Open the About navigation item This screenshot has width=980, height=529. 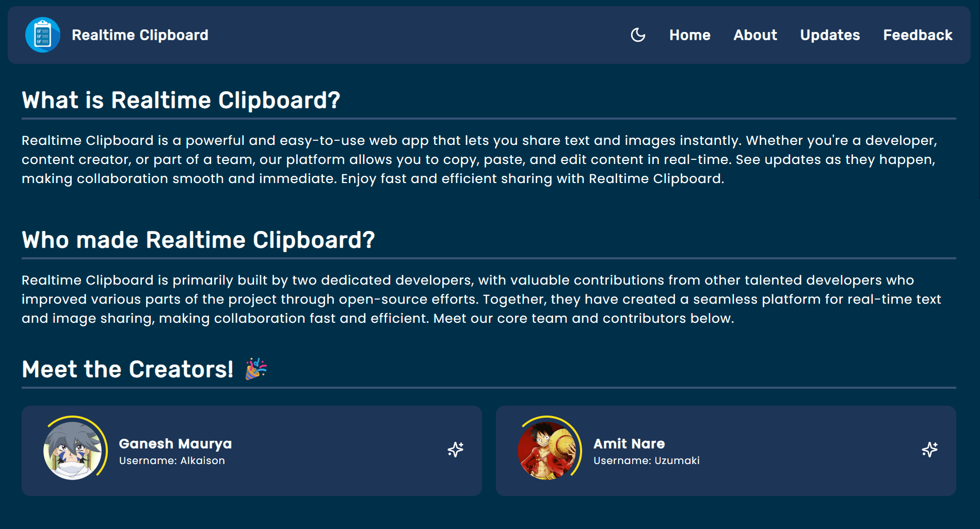coord(755,35)
